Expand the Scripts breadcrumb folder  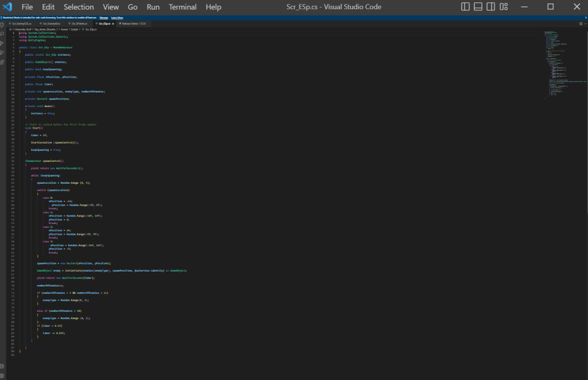pos(75,28)
